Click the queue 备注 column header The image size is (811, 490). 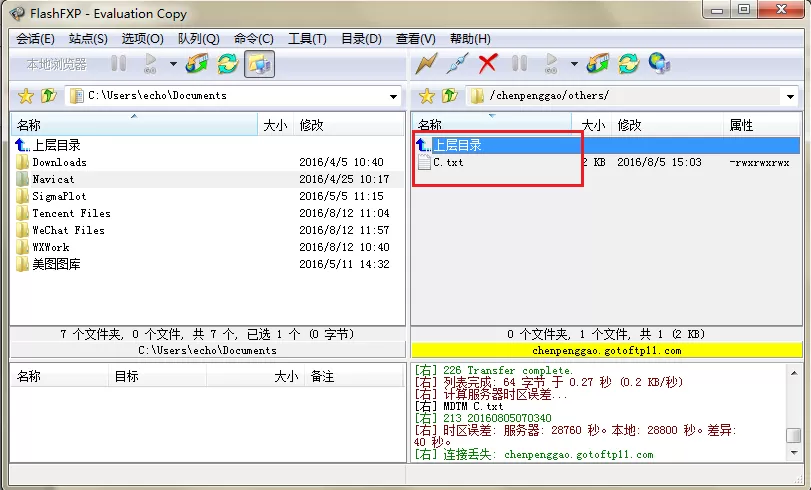[354, 376]
